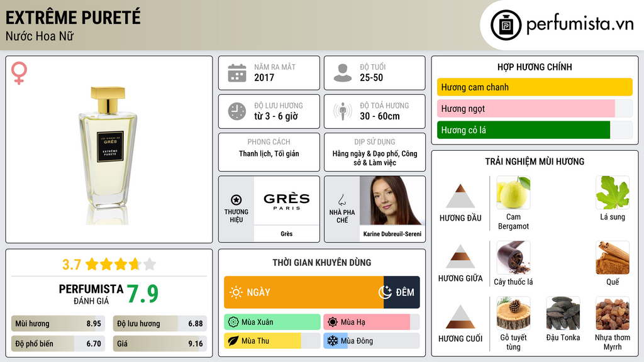Click the sun icon beside Mùa Hạ
The width and height of the screenshot is (644, 362).
(x=333, y=322)
